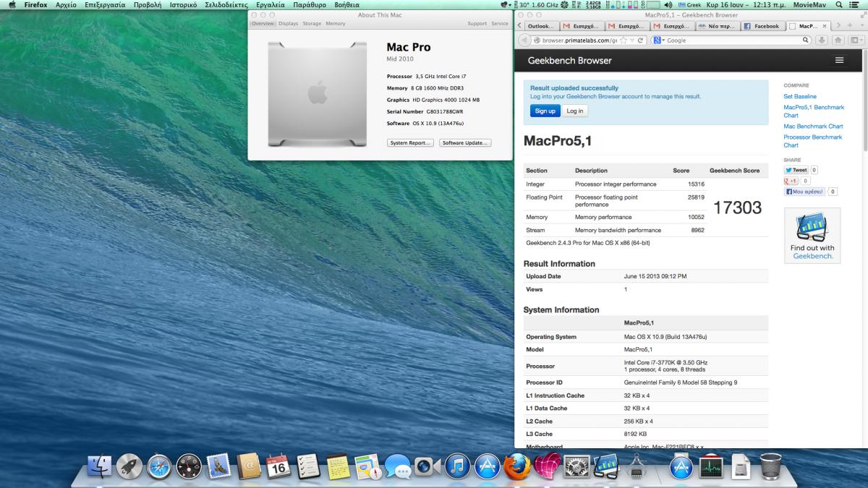Open Finder from the Dock

[99, 466]
